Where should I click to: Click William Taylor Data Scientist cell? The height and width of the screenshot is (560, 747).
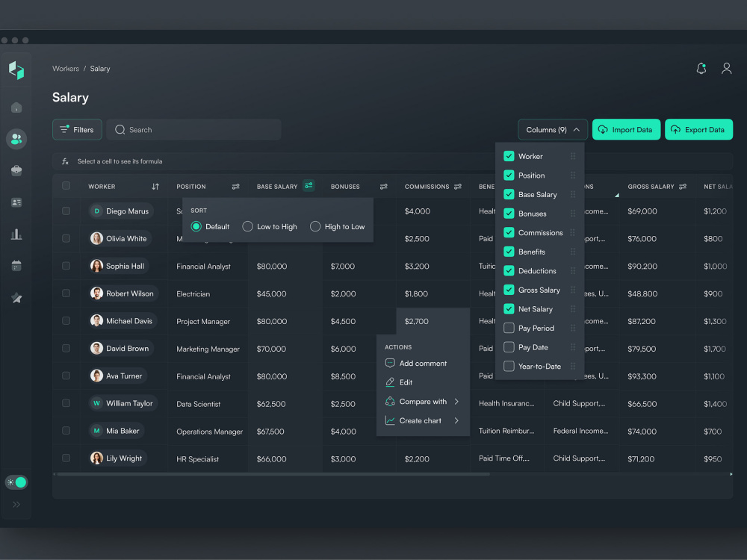click(x=198, y=404)
